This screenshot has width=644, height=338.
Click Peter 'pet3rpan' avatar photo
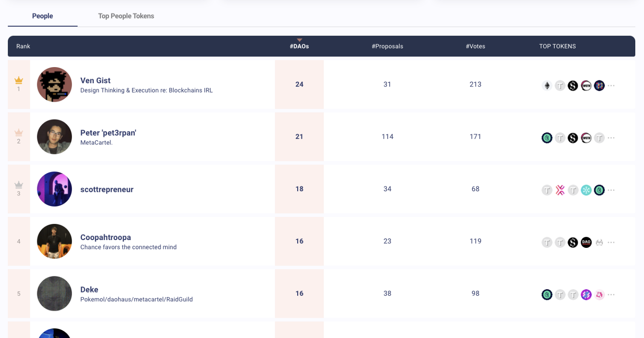[54, 137]
